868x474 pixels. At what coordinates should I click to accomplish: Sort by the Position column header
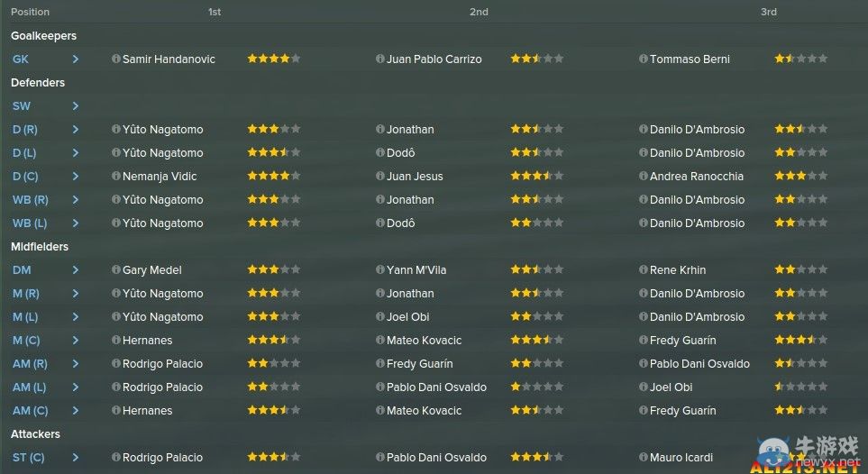pos(30,12)
